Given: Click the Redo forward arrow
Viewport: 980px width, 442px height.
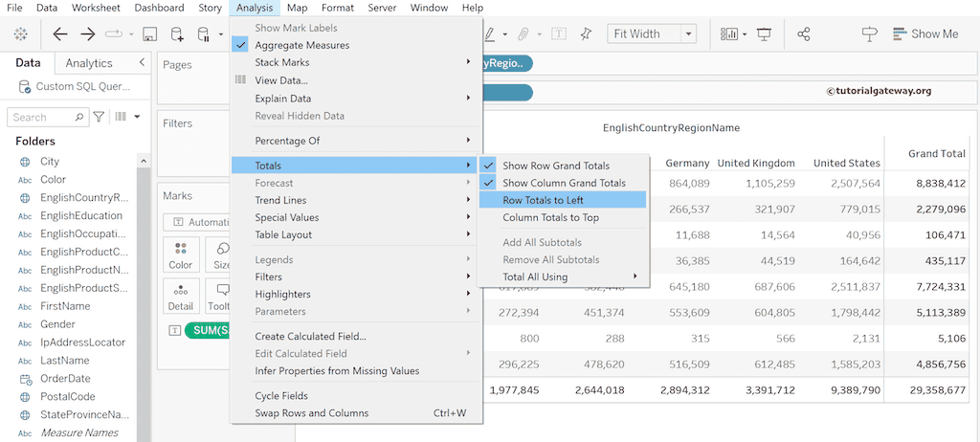Looking at the screenshot, I should click(x=87, y=34).
